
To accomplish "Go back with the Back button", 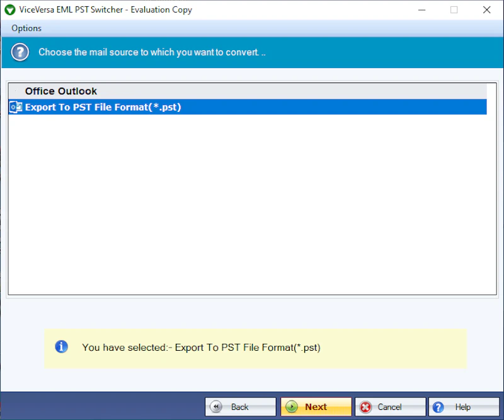I will [241, 407].
